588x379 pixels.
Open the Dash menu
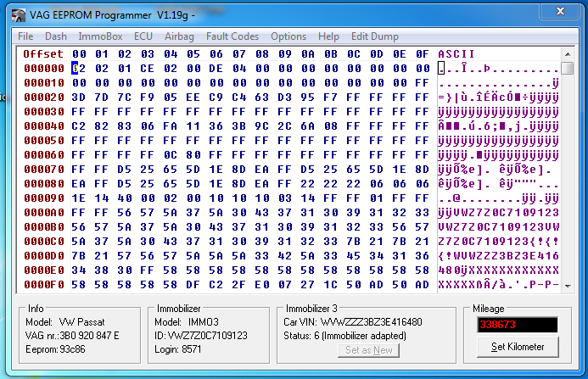pos(56,36)
